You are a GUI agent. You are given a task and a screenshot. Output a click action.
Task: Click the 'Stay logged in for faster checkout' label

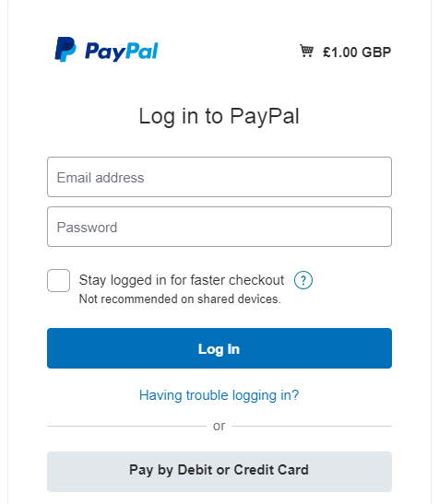(x=182, y=280)
